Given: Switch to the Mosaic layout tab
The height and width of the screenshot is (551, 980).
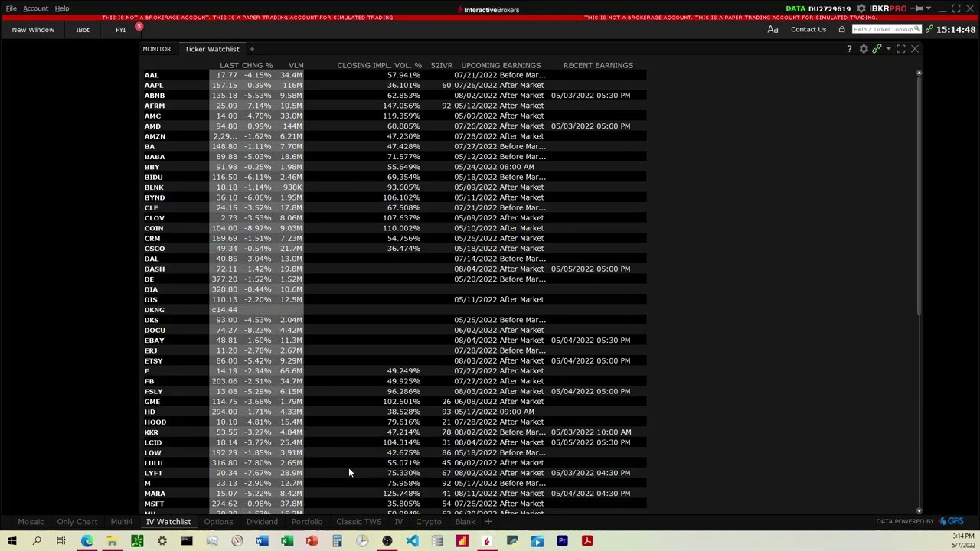Looking at the screenshot, I should [x=31, y=522].
